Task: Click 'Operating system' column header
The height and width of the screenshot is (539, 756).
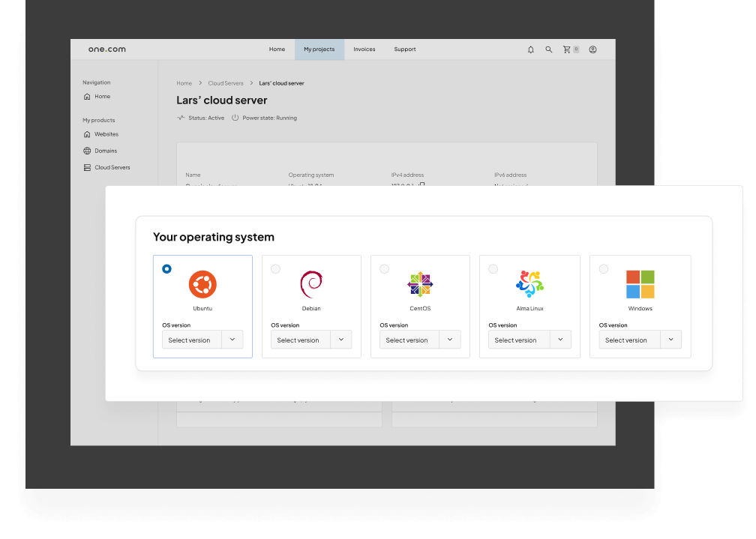Action: click(311, 175)
